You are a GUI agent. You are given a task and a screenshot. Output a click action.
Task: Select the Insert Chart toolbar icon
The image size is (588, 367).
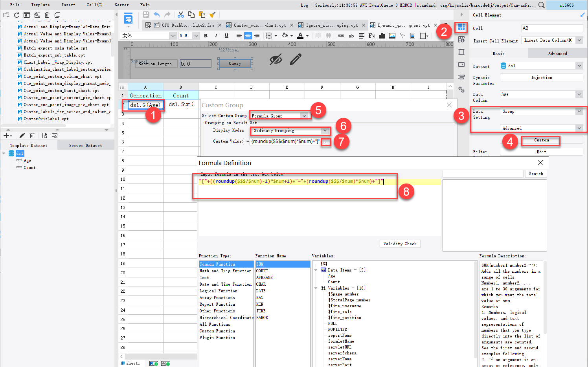click(382, 36)
